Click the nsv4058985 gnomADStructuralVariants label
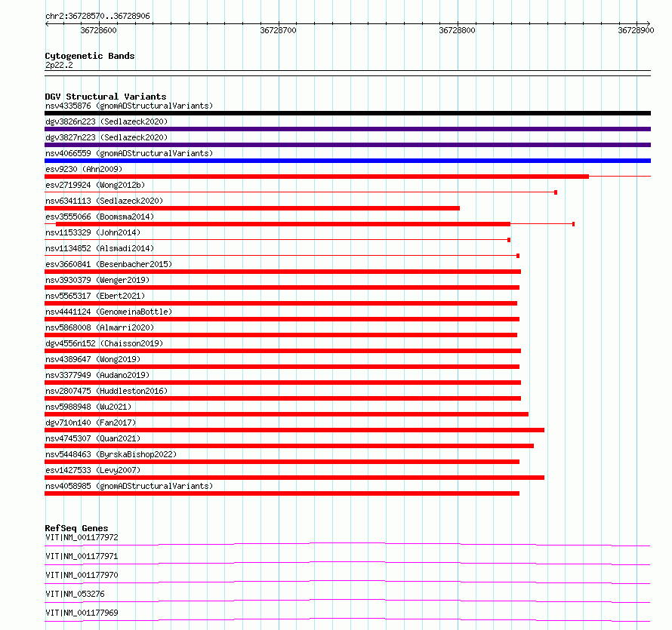Image resolution: width=672 pixels, height=630 pixels. click(x=129, y=486)
